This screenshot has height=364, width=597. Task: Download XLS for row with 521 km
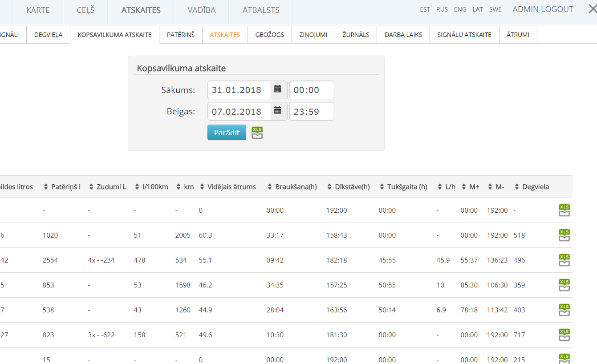coord(564,335)
